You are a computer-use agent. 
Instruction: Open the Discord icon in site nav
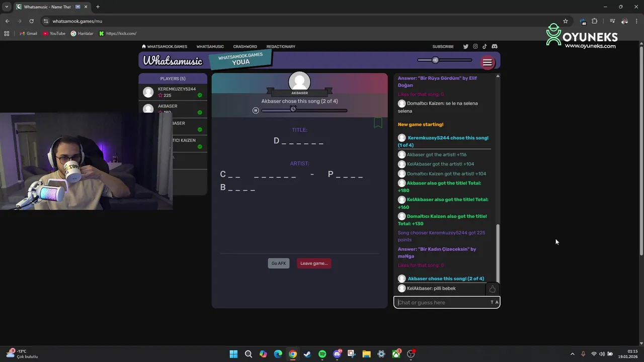pos(495,47)
